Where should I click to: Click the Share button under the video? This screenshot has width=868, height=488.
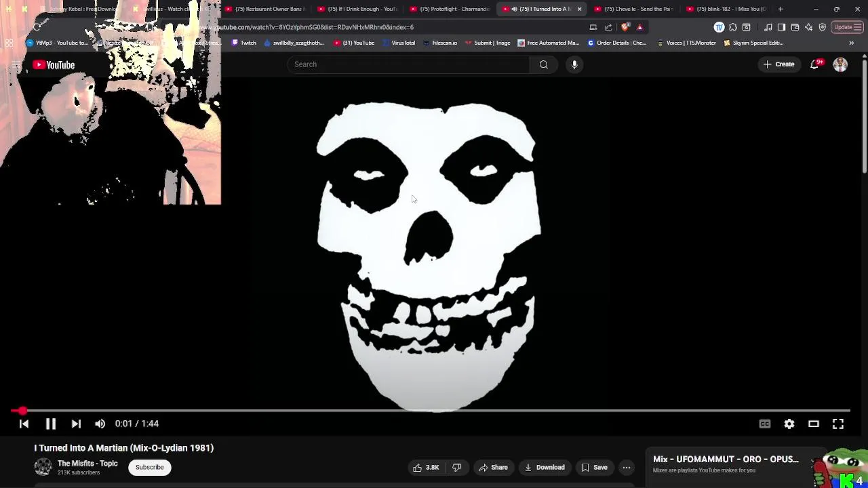[x=493, y=467]
